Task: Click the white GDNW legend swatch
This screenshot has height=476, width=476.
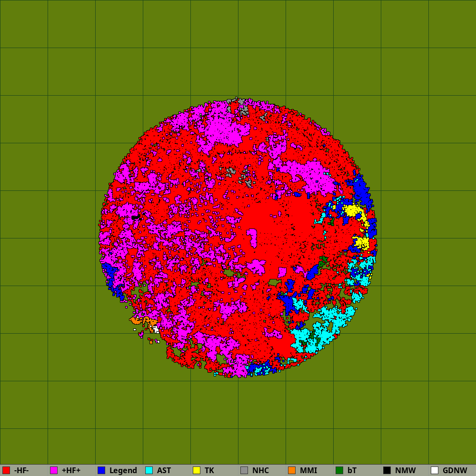Action: coord(435,470)
